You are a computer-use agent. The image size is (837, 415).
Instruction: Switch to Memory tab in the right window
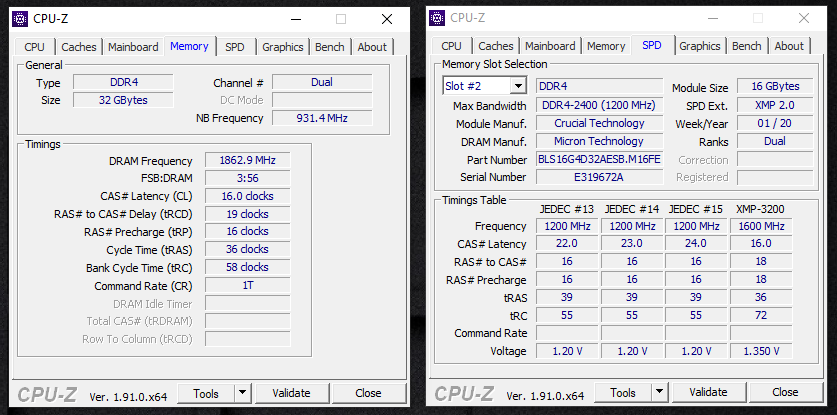pos(606,46)
